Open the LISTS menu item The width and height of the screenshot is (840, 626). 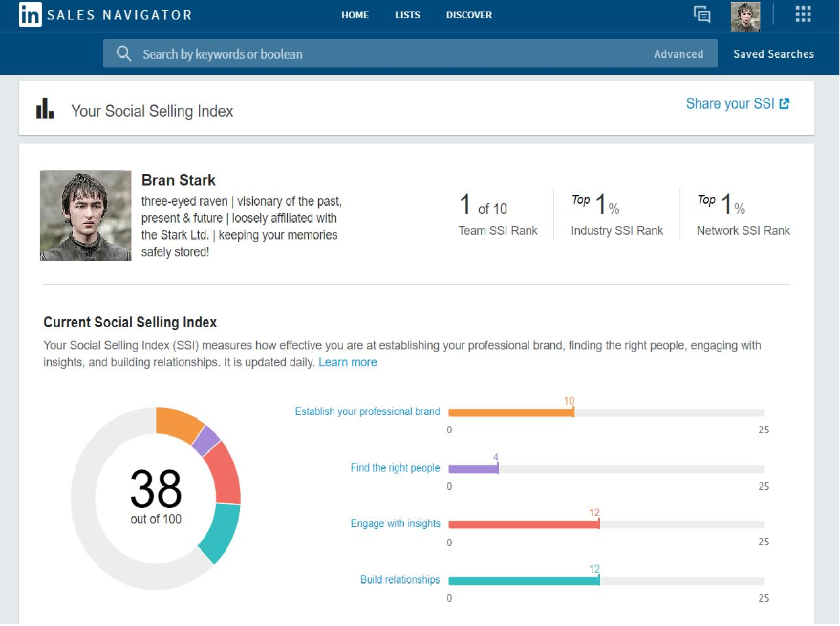(408, 15)
